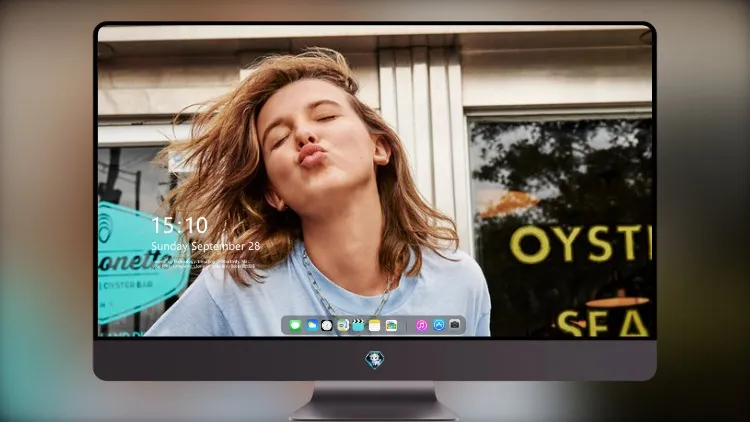Open the green Messages app in dock
Image resolution: width=750 pixels, height=422 pixels.
click(296, 326)
